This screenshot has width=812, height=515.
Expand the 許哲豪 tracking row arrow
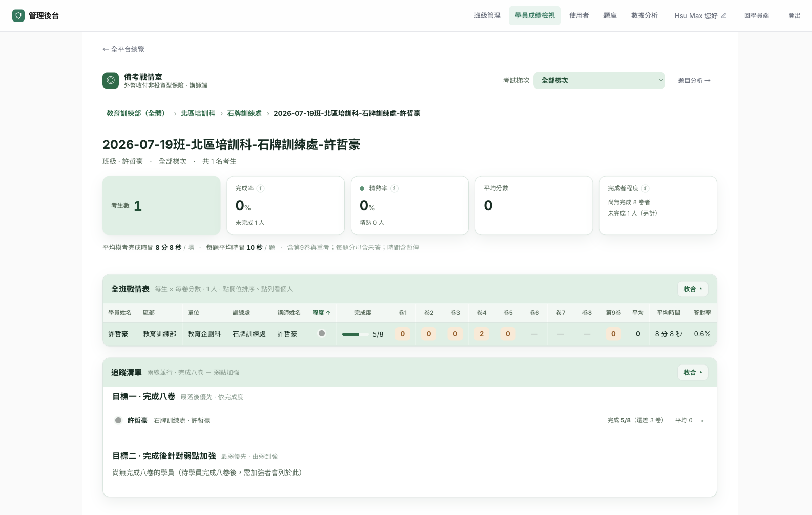click(702, 421)
